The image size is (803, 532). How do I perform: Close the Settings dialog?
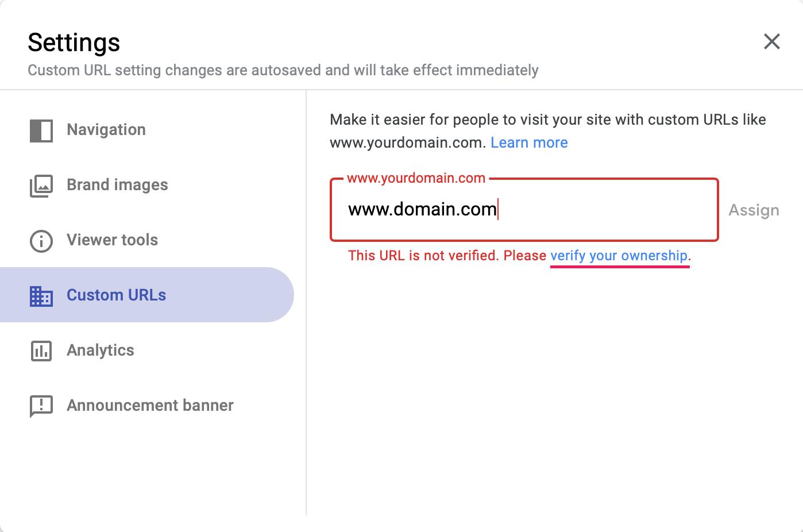tap(771, 41)
